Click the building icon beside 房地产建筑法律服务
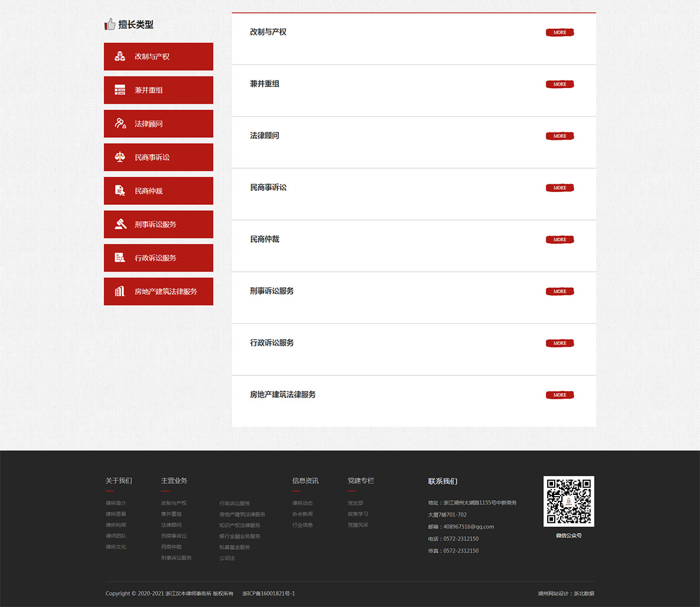This screenshot has width=700, height=607. pos(120,291)
